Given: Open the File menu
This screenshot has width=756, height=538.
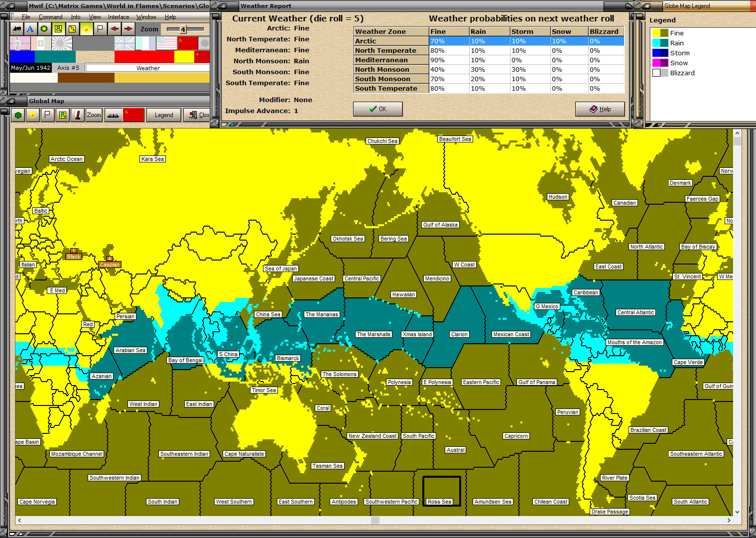Looking at the screenshot, I should [26, 17].
